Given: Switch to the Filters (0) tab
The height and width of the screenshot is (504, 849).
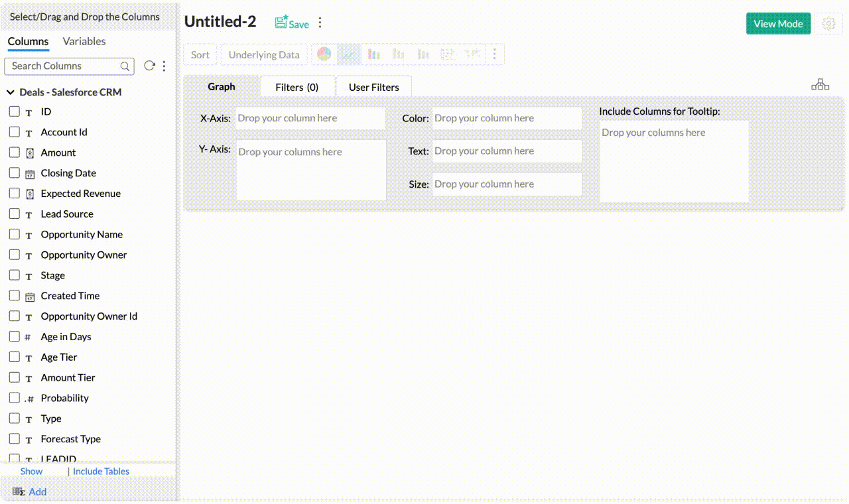Looking at the screenshot, I should 296,87.
